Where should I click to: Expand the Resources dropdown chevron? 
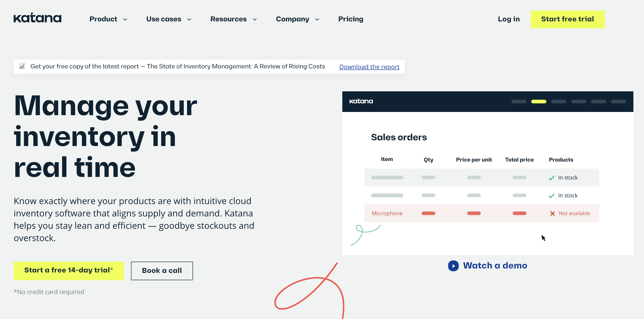tap(255, 19)
